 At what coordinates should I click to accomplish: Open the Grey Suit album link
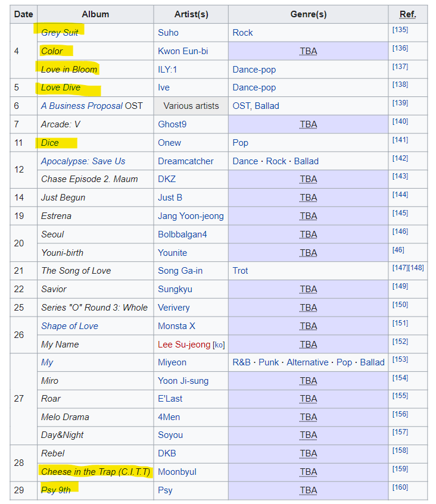click(60, 33)
